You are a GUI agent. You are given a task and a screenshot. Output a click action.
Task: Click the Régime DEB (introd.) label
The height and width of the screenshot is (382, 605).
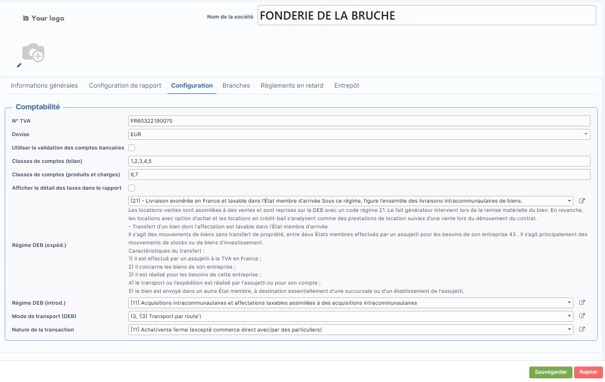point(39,303)
